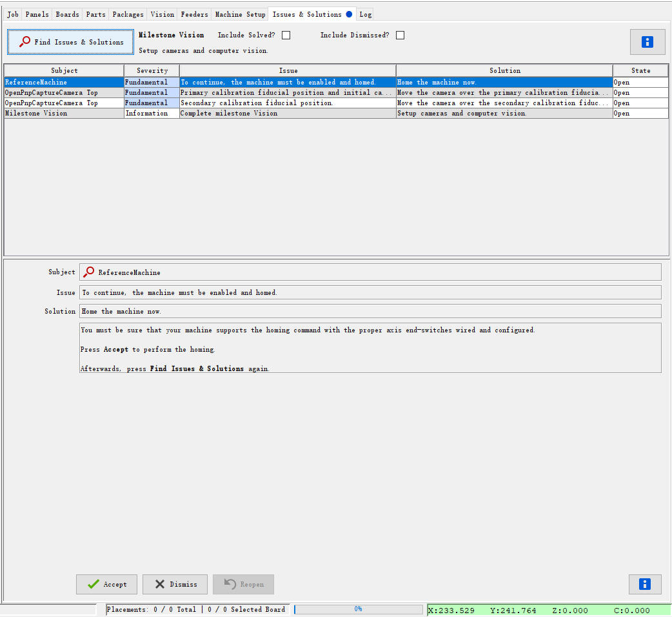Go to the Machine Setup tab
Screen dimensions: 672x617
(x=240, y=14)
